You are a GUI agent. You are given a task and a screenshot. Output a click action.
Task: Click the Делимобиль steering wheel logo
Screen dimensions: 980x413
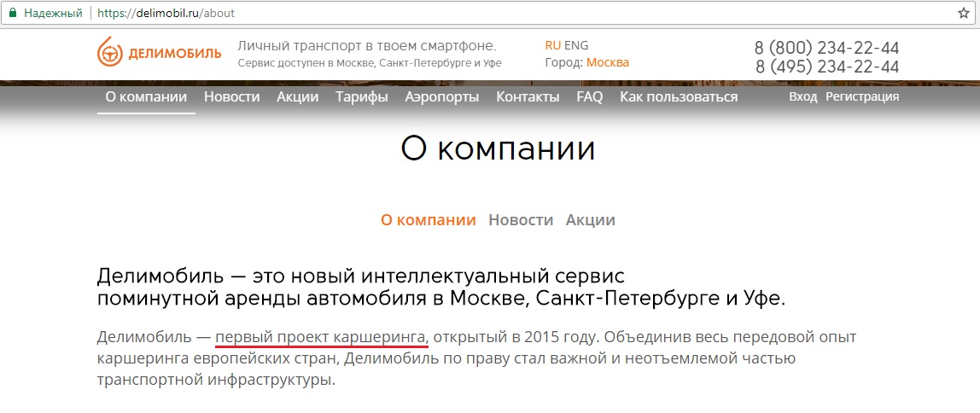point(160,52)
